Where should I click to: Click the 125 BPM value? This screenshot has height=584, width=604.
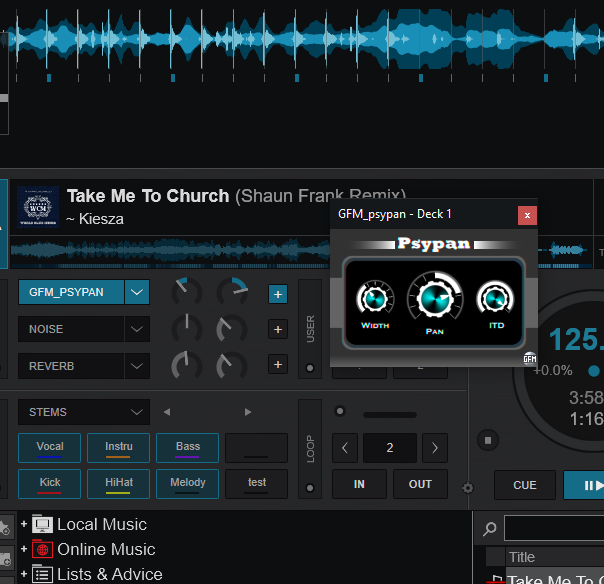click(576, 340)
